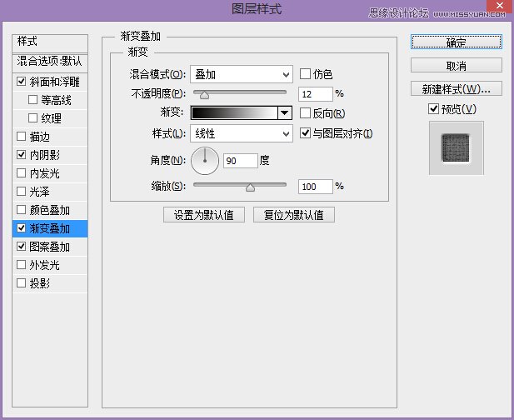Enable the 仿色 dither checkbox
Screen dimensions: 514x420
point(305,74)
